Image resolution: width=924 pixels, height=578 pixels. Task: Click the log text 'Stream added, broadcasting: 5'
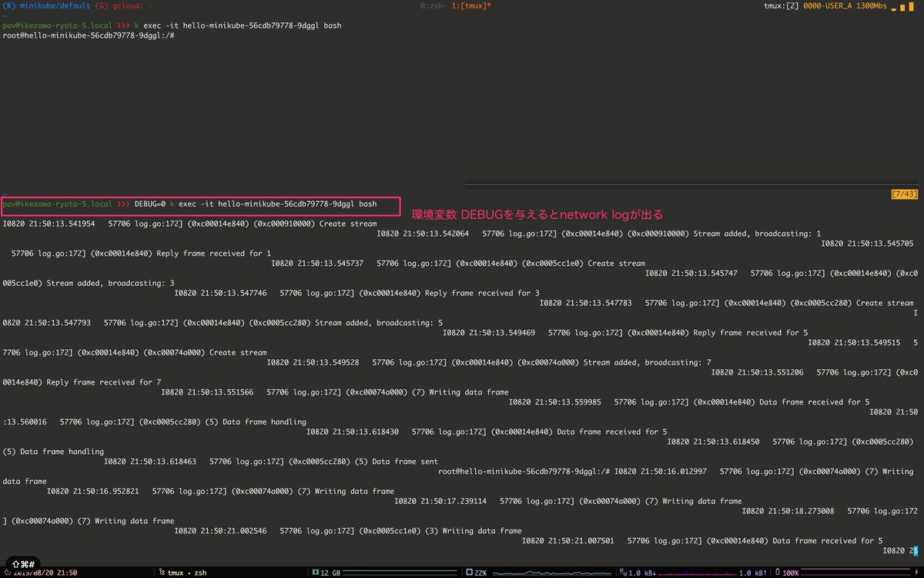[x=379, y=323]
